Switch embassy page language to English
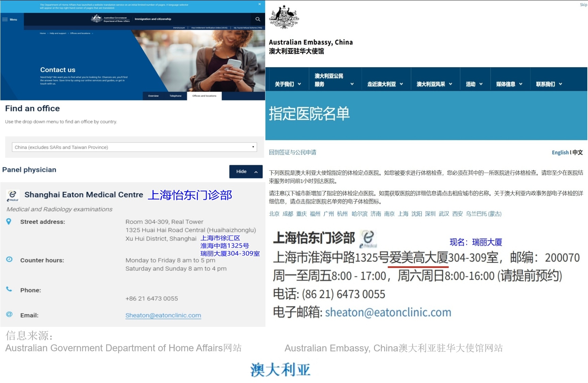The height and width of the screenshot is (383, 588). 560,152
